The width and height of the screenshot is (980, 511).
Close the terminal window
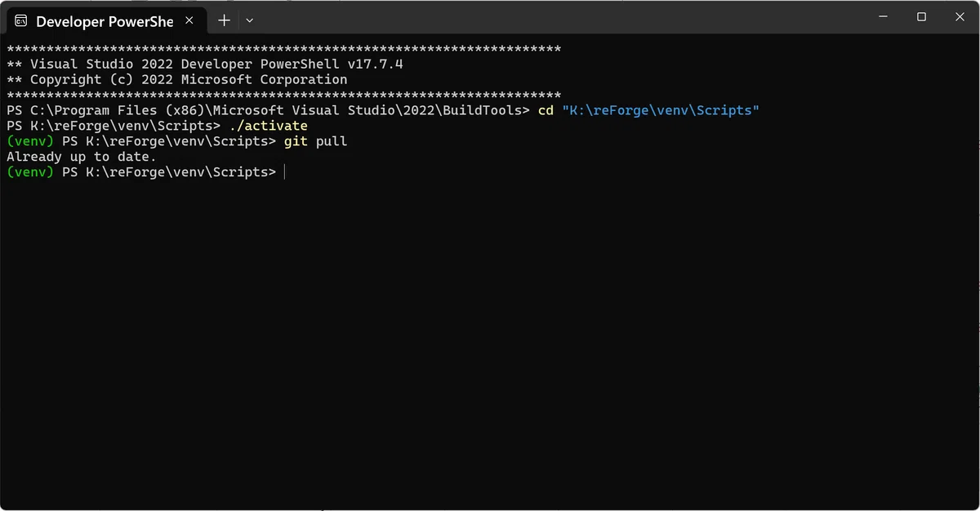pos(960,16)
